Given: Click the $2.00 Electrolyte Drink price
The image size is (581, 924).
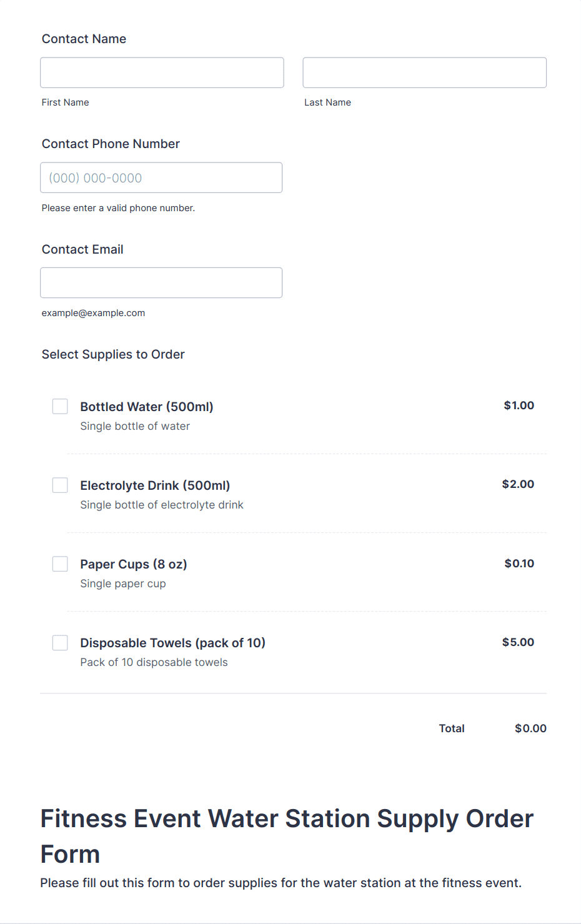Looking at the screenshot, I should point(518,484).
